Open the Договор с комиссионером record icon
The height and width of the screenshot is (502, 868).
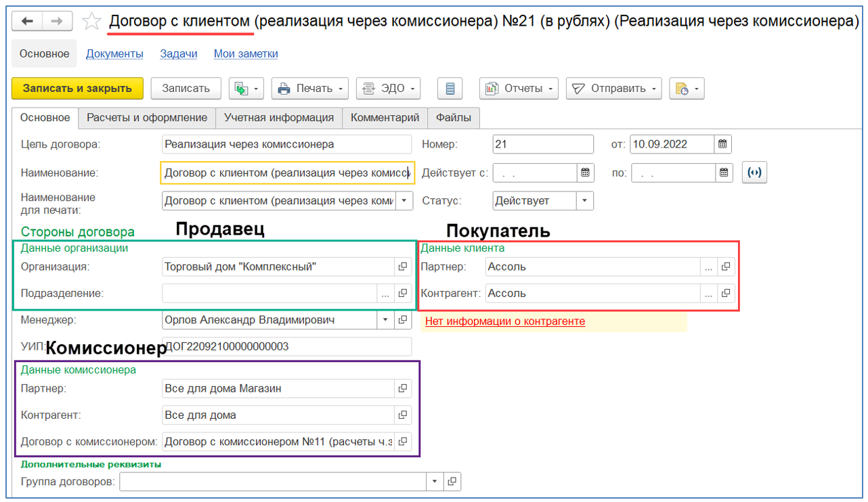[x=403, y=442]
